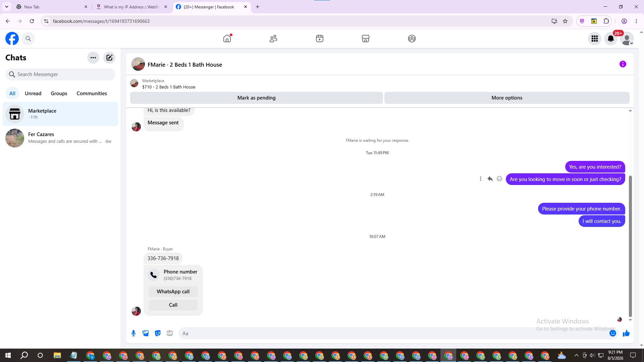Select the Groups chats filter
This screenshot has height=362, width=644.
(59, 94)
